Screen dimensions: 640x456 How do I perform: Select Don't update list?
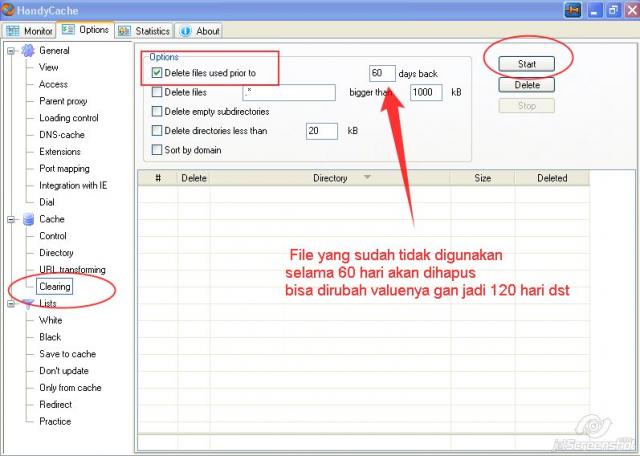[x=64, y=371]
